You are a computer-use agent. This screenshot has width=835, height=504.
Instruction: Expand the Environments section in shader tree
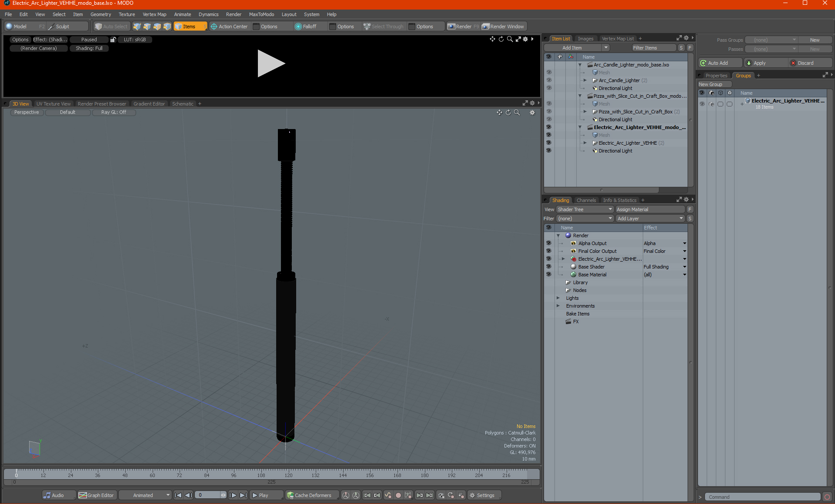click(x=557, y=305)
